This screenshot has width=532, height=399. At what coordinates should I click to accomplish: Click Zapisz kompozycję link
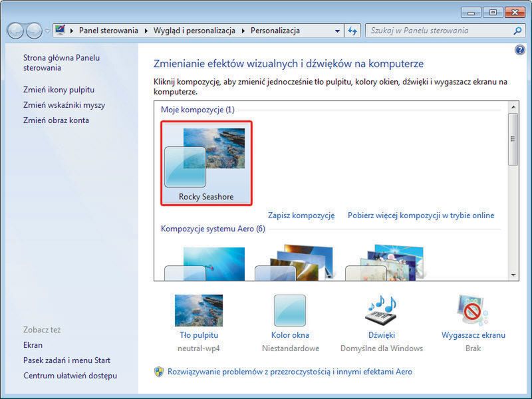[301, 215]
